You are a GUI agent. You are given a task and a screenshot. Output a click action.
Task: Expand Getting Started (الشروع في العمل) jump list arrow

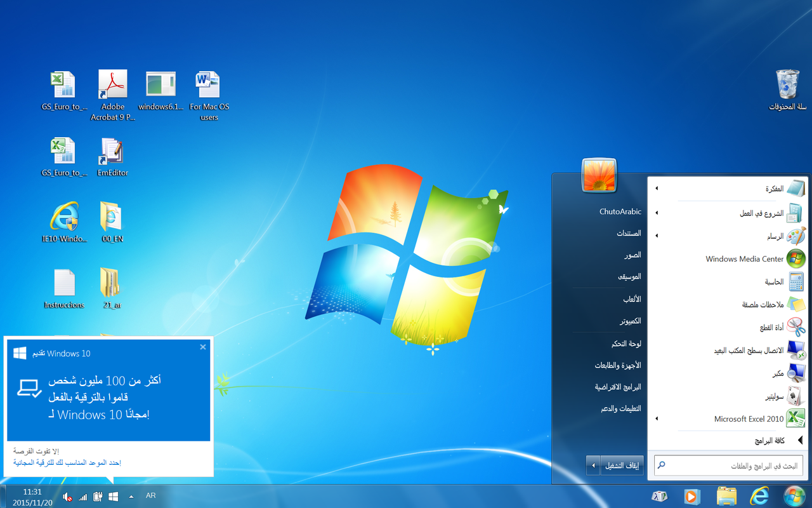click(x=657, y=213)
